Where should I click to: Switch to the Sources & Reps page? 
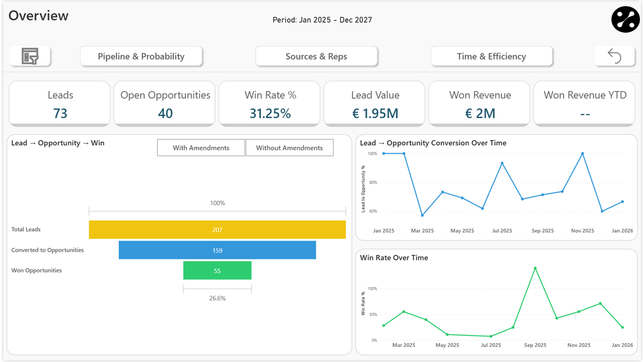(x=316, y=56)
